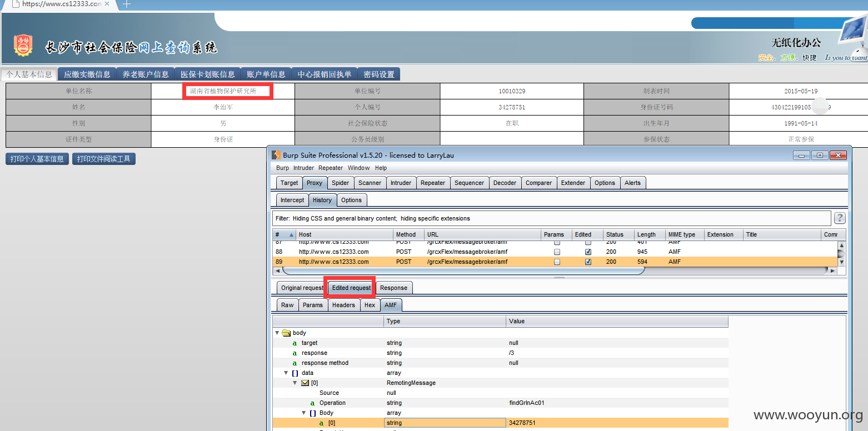
Task: Open 账户单信息 tab
Action: point(266,74)
